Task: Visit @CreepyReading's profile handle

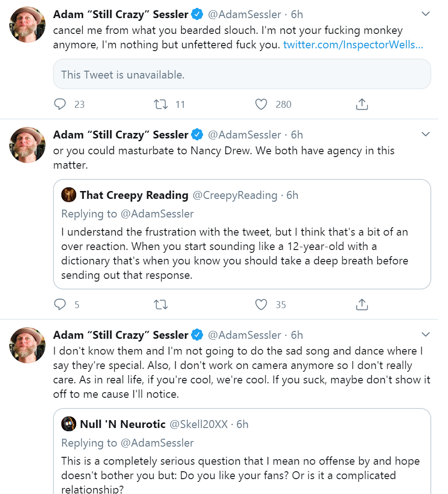Action: 235,195
